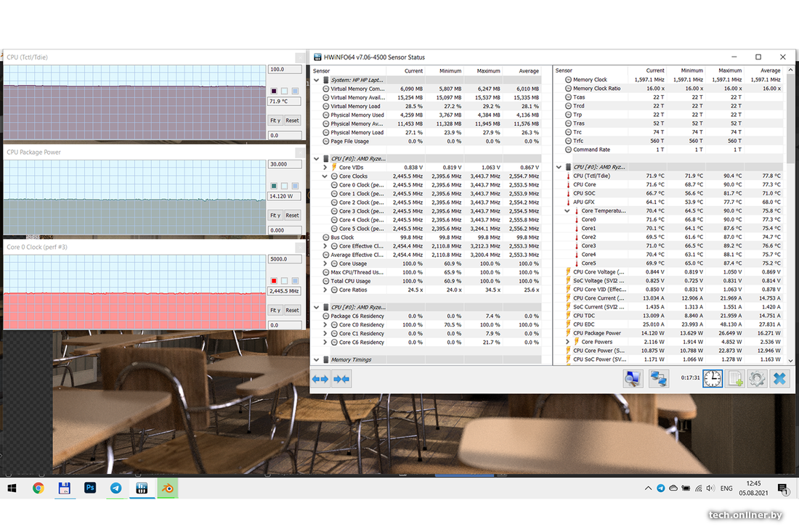Click the dark purple swatch on CPU Tctl/Tdie graph
Screen dimensions: 799x532
pos(274,91)
